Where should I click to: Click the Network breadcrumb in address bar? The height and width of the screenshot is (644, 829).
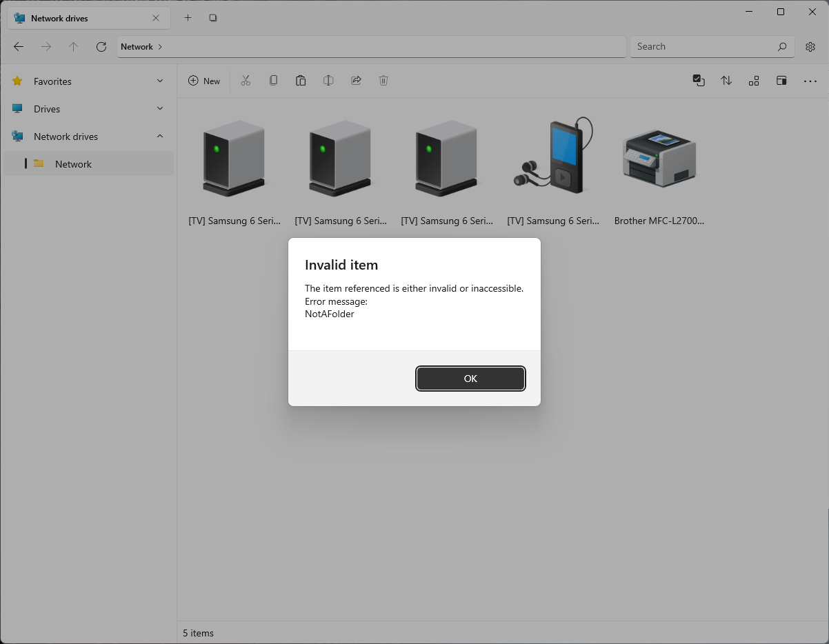click(x=137, y=47)
